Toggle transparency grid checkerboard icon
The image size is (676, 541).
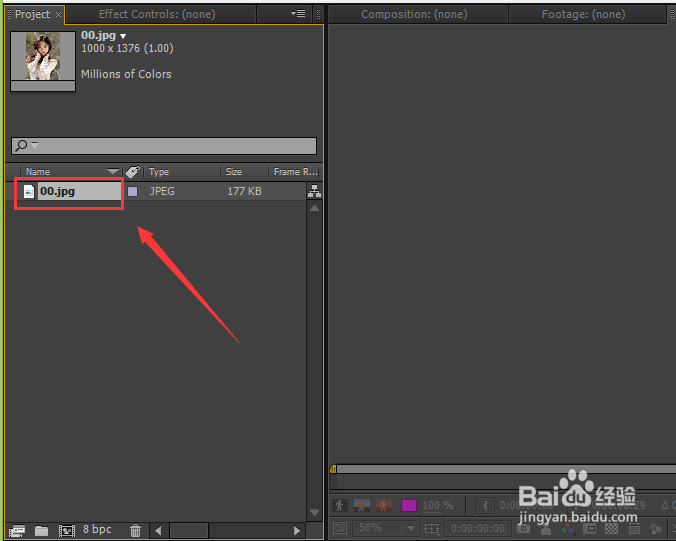click(x=611, y=528)
